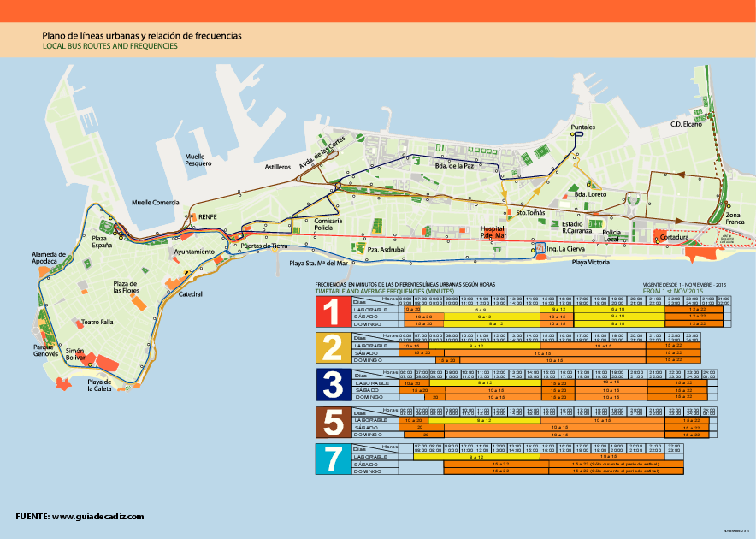Select Playa de la Caleta label
This screenshot has width=756, height=539.
click(99, 385)
